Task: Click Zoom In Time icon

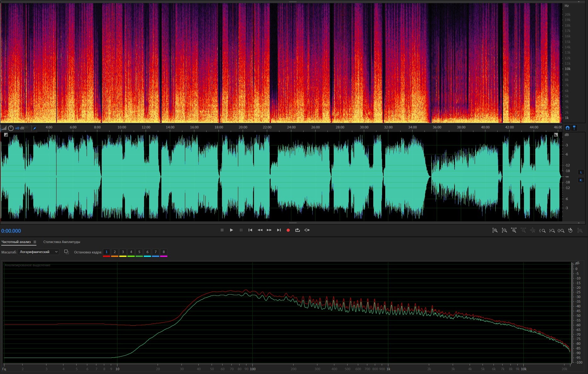Action: coord(514,230)
